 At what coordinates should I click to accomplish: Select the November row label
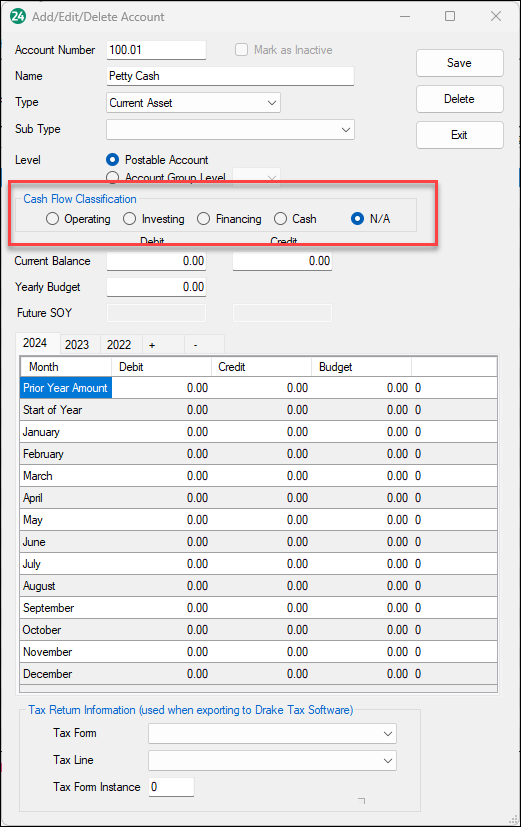47,652
